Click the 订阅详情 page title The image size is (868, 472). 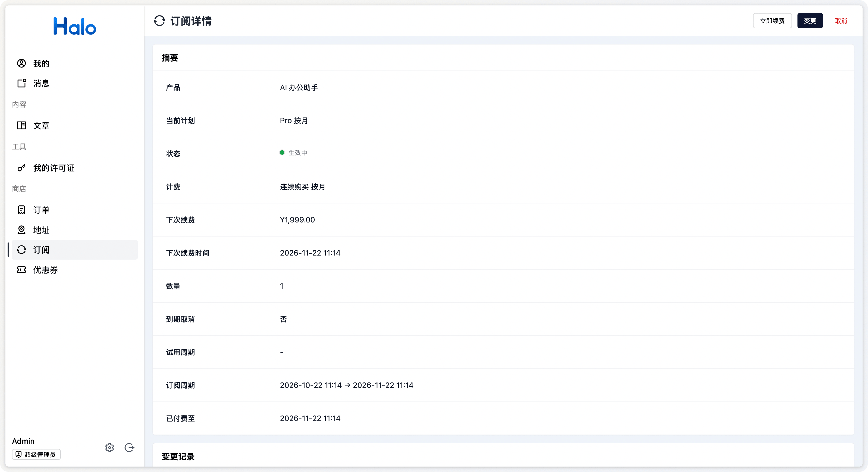(x=191, y=21)
